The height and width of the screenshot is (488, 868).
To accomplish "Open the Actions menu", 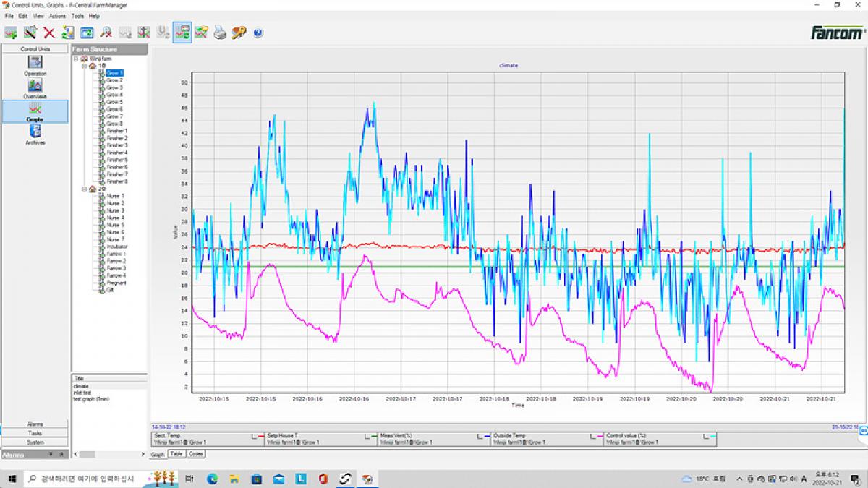I will [x=57, y=16].
